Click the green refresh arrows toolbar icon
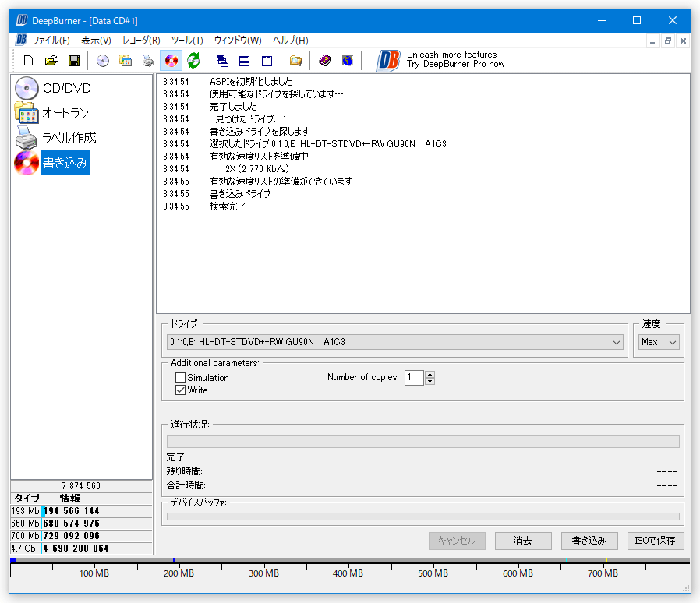This screenshot has width=700, height=603. pos(193,60)
